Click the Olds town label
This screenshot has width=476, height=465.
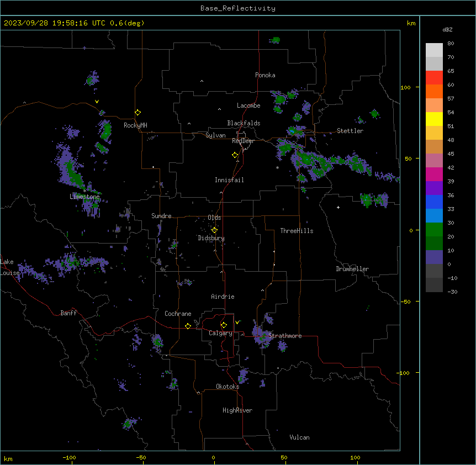[214, 218]
